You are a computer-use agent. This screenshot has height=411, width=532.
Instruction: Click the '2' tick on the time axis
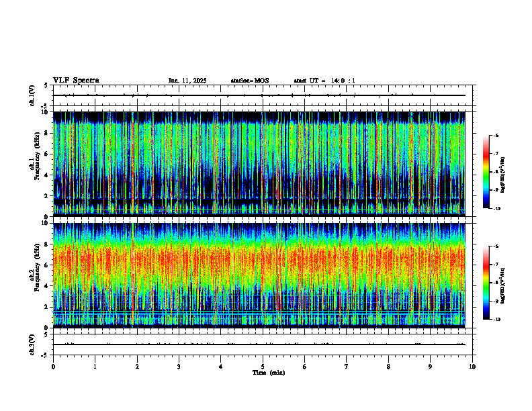pyautogui.click(x=137, y=367)
